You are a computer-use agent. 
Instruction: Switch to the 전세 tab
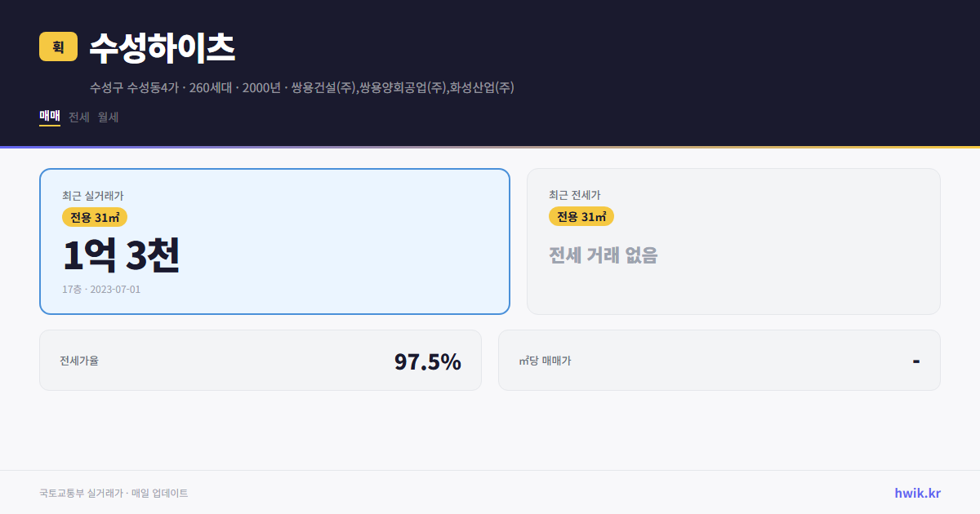pyautogui.click(x=78, y=117)
